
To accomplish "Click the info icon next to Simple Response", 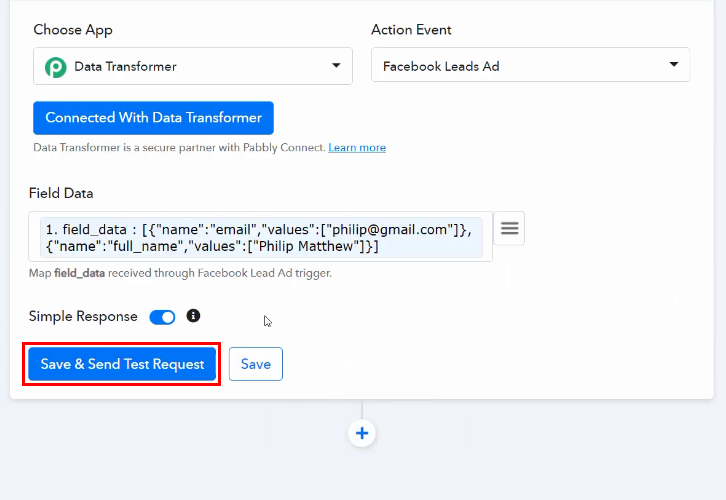I will tap(193, 316).
